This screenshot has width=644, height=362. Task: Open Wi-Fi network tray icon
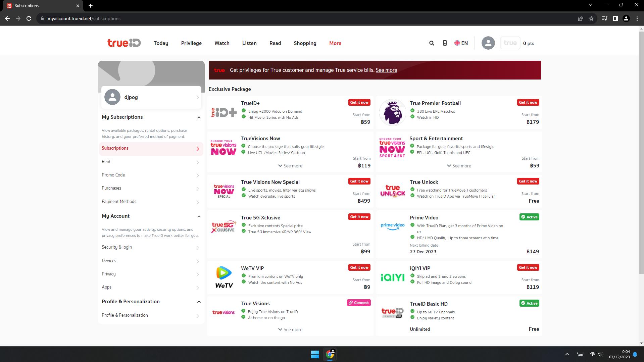click(592, 354)
